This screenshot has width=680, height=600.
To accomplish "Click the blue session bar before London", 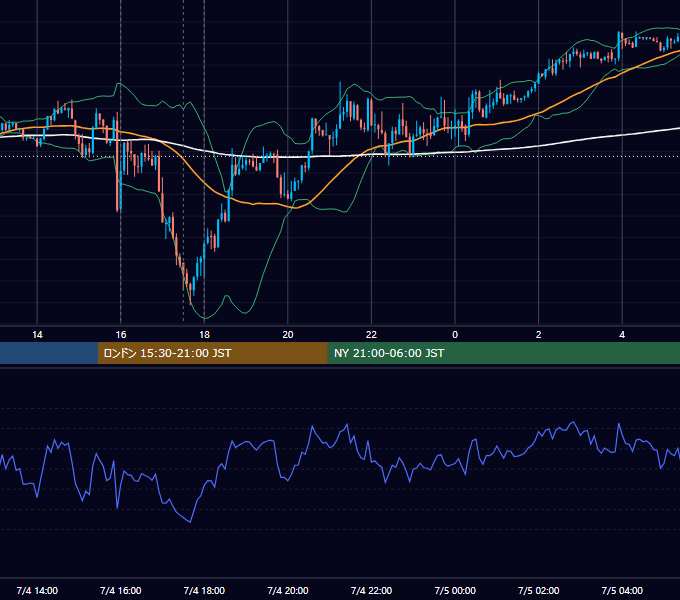I will (x=49, y=353).
